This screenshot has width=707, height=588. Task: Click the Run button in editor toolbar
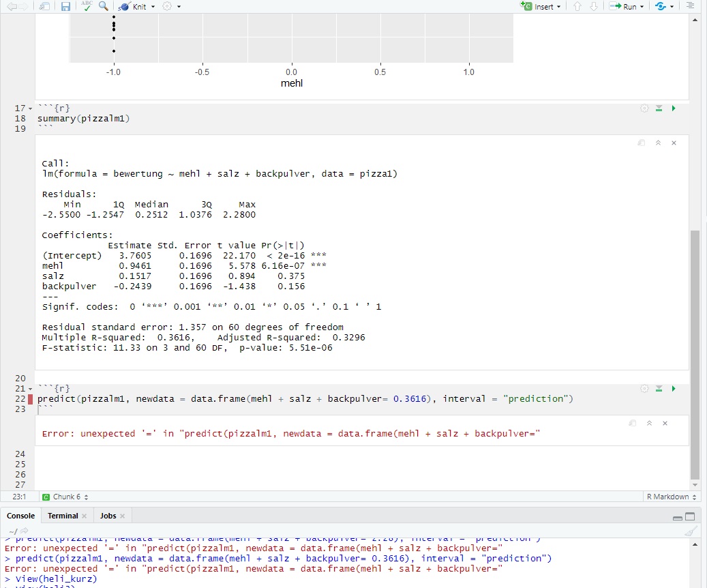pyautogui.click(x=625, y=6)
